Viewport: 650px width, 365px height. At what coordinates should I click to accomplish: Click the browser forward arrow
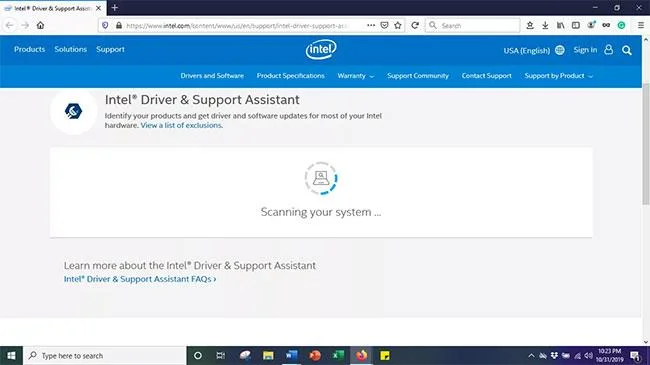click(x=25, y=25)
